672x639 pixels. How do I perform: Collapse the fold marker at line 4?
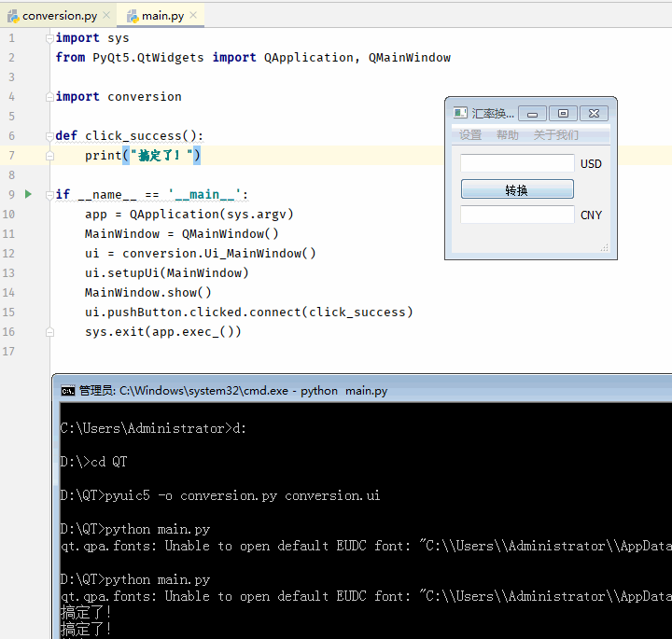point(49,97)
